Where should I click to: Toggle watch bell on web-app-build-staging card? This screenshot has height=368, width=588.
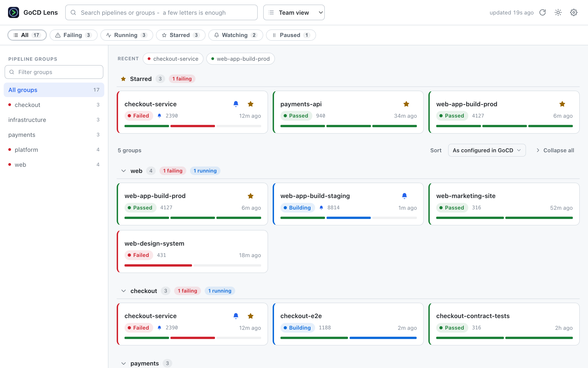coord(404,196)
